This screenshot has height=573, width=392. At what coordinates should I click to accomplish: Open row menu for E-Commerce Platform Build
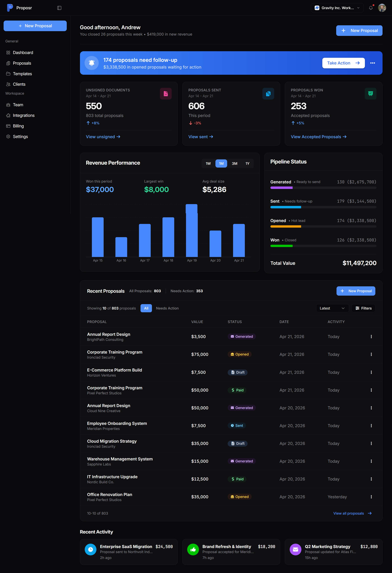point(371,372)
